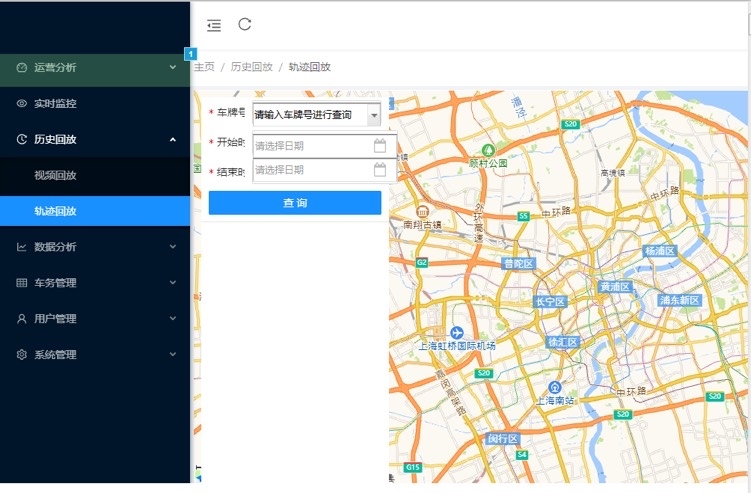Click the Hongqiao airport marker on map
This screenshot has height=493, width=751.
click(457, 332)
